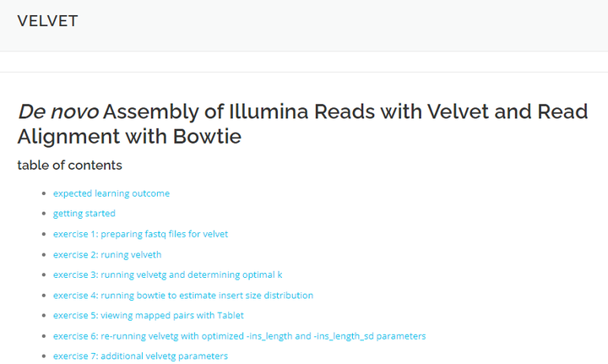Click the bullet beside expected learning outcome
Image resolution: width=608 pixels, height=364 pixels.
click(43, 194)
